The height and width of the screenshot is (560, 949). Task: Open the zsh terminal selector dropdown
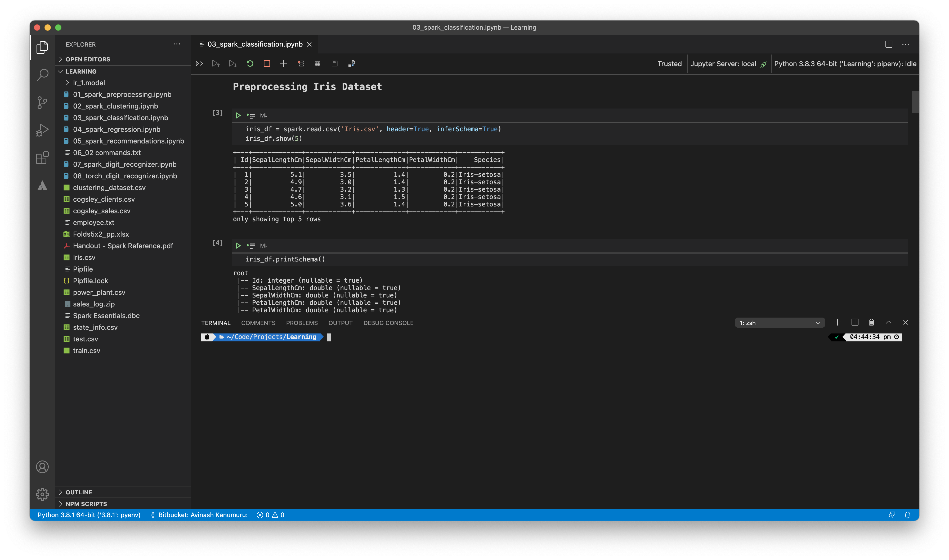point(780,323)
